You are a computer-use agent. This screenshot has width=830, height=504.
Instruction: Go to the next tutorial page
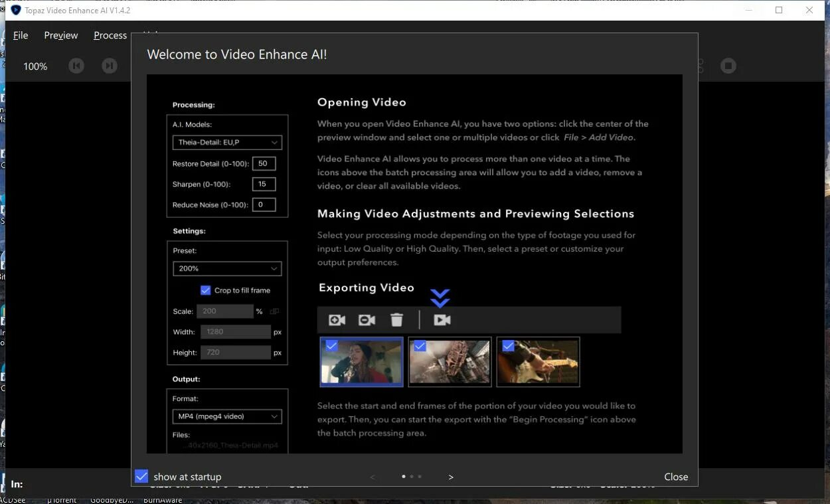451,476
